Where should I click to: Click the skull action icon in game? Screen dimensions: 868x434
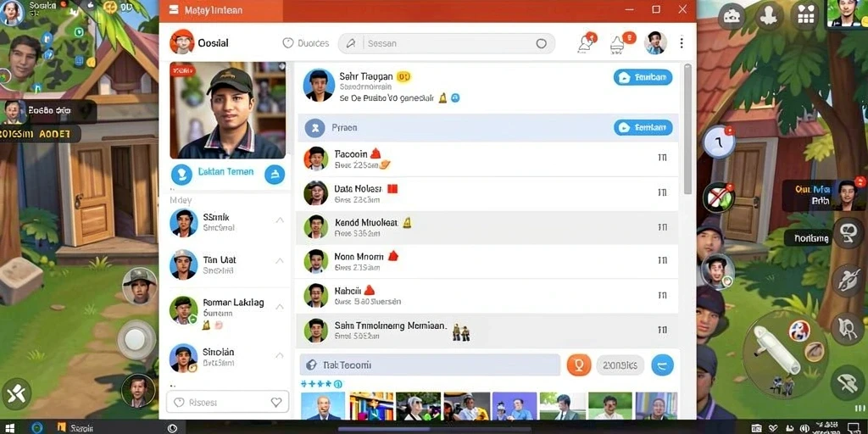849,233
